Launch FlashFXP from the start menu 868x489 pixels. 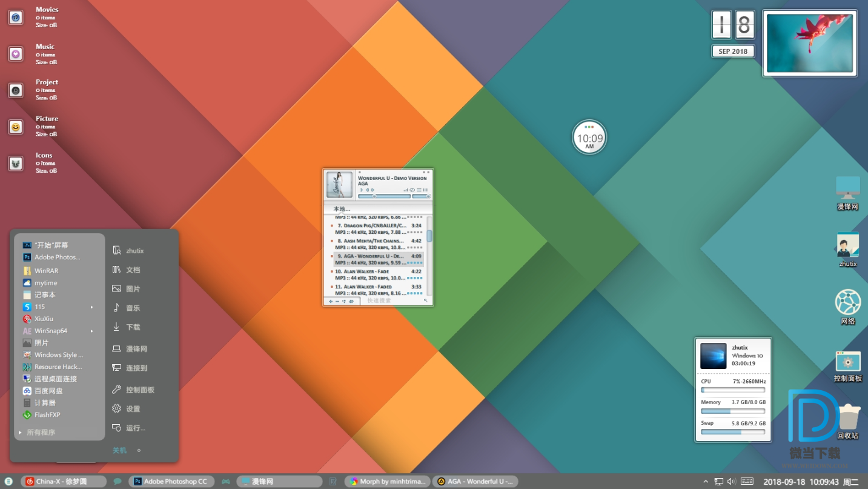(42, 415)
